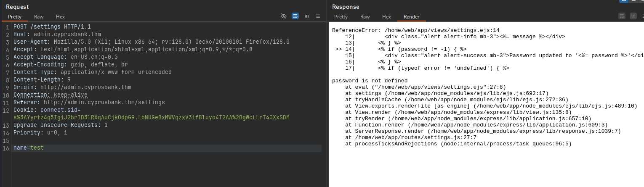Click the 'Upgrade-Insecure-Requests: 1' header line

[x=61, y=125]
